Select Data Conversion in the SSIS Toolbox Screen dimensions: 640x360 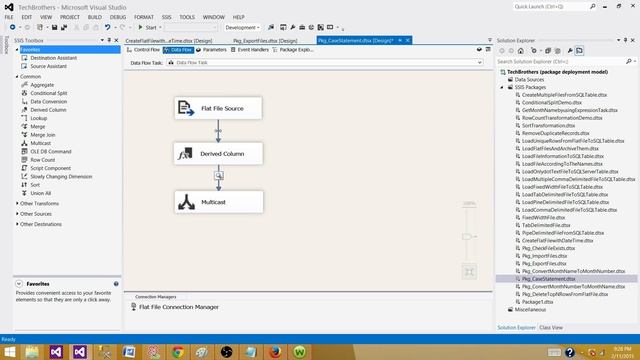pyautogui.click(x=49, y=102)
